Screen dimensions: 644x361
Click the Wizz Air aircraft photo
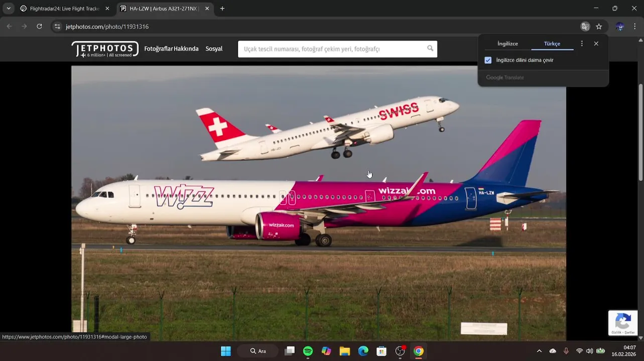coord(319,203)
